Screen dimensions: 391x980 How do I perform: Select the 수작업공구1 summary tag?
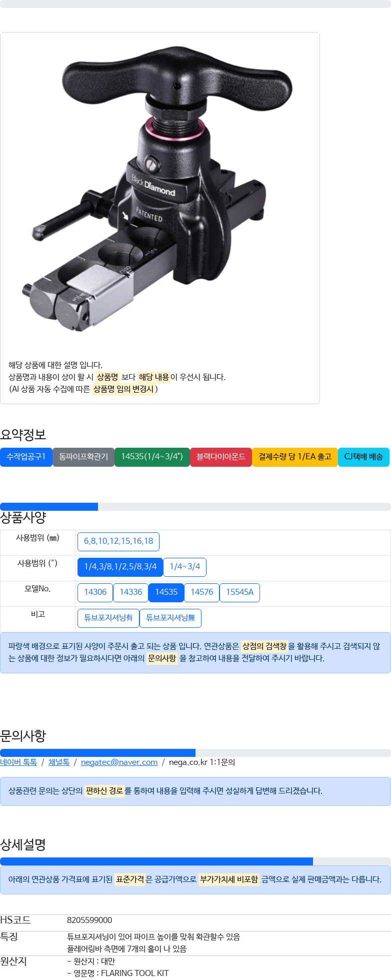pyautogui.click(x=26, y=457)
